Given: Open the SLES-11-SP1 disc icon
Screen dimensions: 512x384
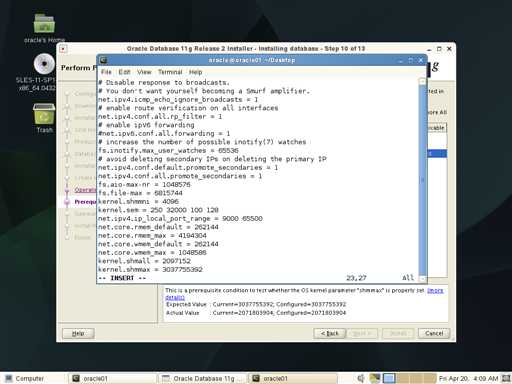Looking at the screenshot, I should (x=44, y=64).
